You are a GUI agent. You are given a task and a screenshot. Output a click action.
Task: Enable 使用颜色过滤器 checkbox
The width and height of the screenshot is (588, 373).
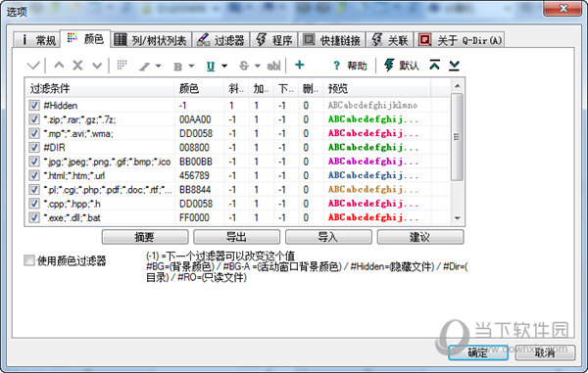coord(28,260)
